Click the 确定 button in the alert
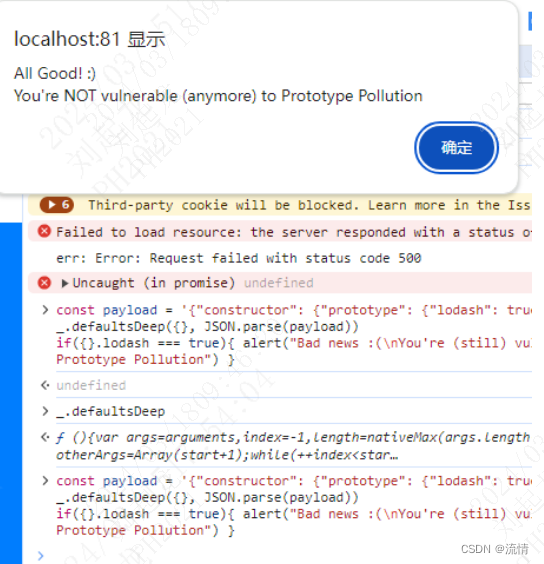 click(456, 147)
